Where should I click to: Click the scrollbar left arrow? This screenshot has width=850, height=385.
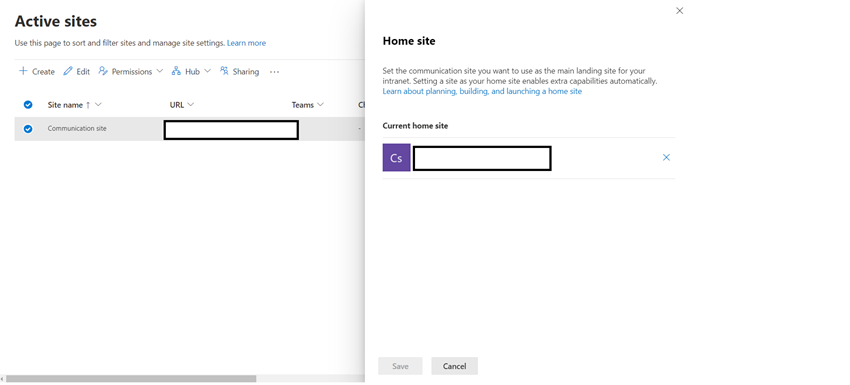(x=2, y=378)
